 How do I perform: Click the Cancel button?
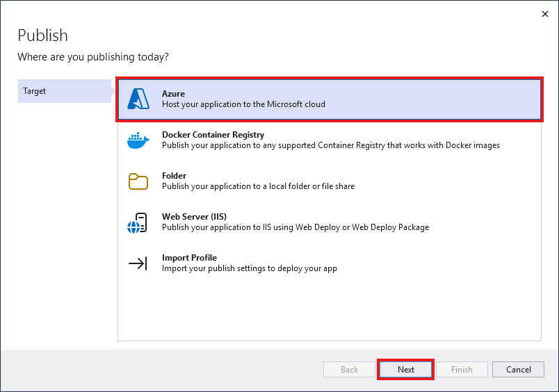pyautogui.click(x=519, y=370)
